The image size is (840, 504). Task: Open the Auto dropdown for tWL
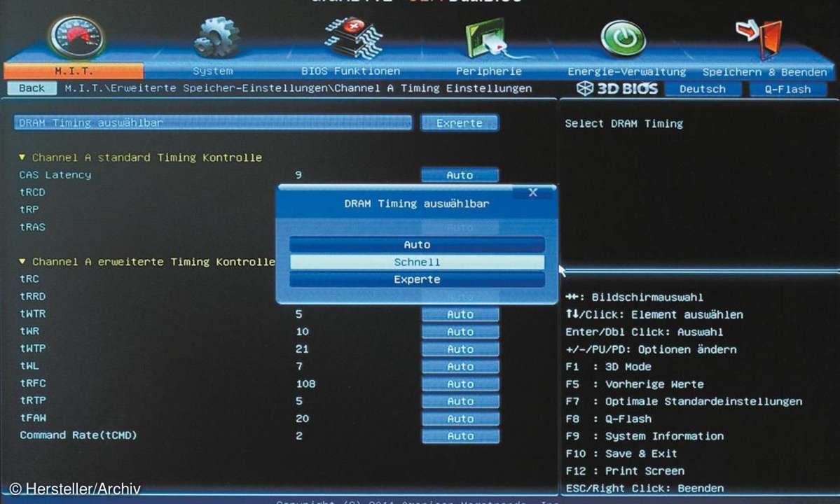pos(460,367)
